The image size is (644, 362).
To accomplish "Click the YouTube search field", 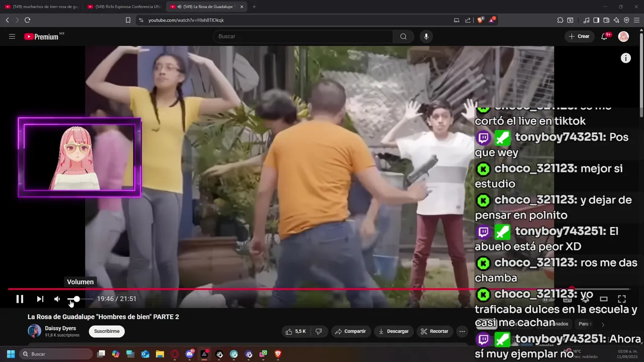I will (303, 36).
